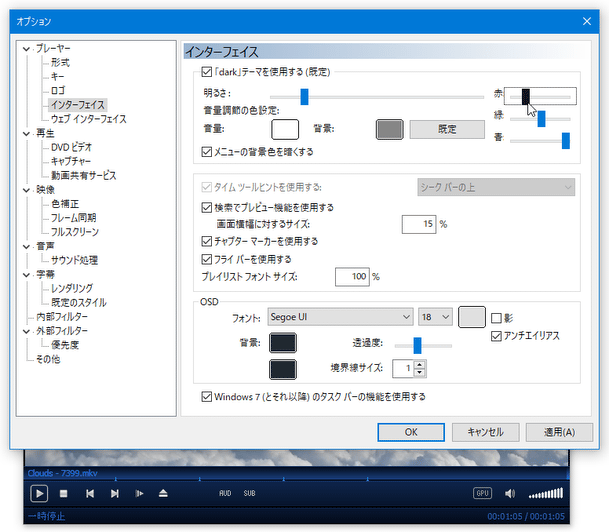Image resolution: width=609 pixels, height=532 pixels.
Task: Skip to next track icon
Action: (x=115, y=493)
